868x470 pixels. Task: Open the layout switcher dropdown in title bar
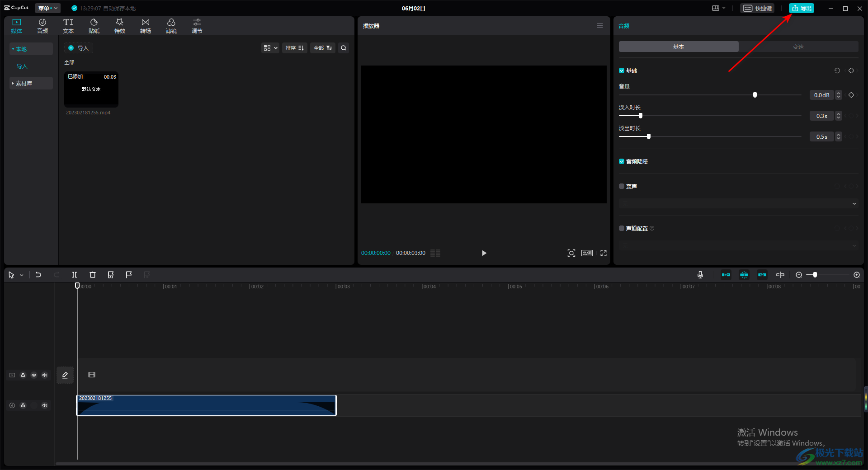coord(718,8)
